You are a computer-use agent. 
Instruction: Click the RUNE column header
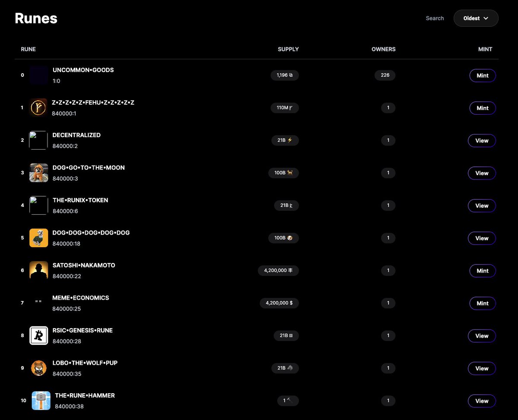point(28,49)
